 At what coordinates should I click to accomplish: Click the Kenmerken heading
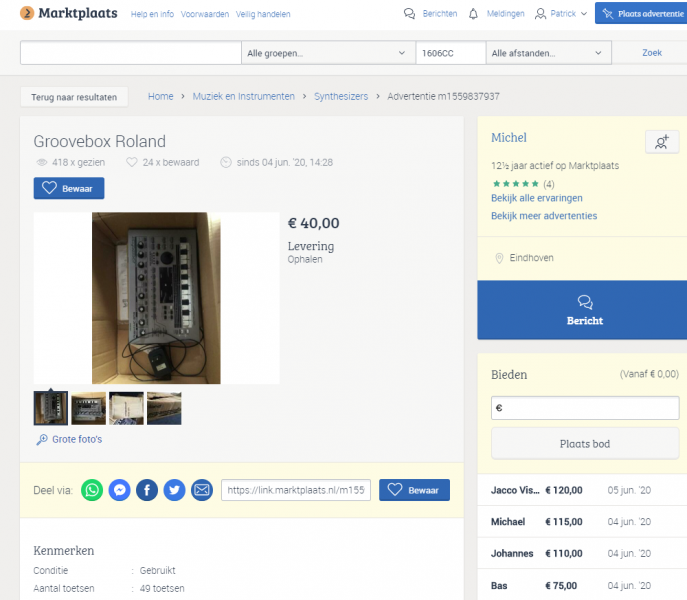tap(64, 550)
